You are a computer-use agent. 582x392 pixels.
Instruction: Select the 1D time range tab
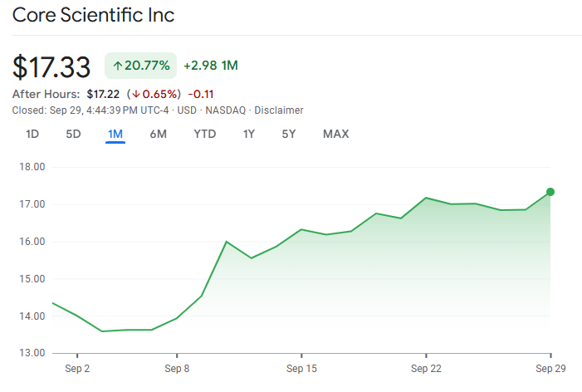[x=32, y=134]
